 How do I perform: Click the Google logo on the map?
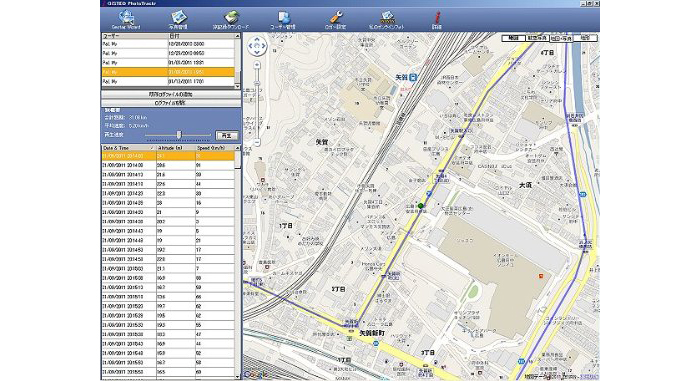click(258, 375)
